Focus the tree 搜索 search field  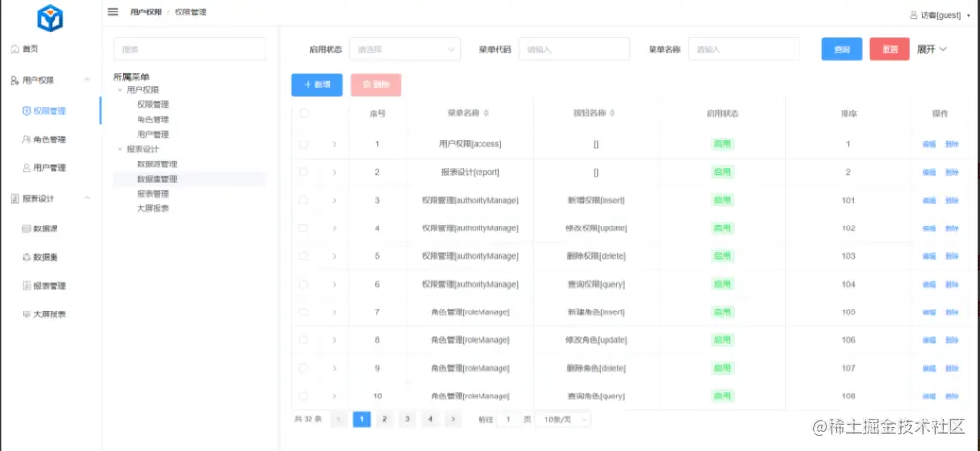189,49
